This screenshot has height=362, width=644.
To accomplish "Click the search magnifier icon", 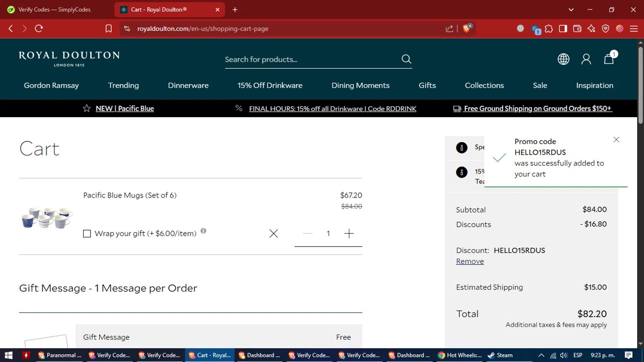I will (x=406, y=59).
